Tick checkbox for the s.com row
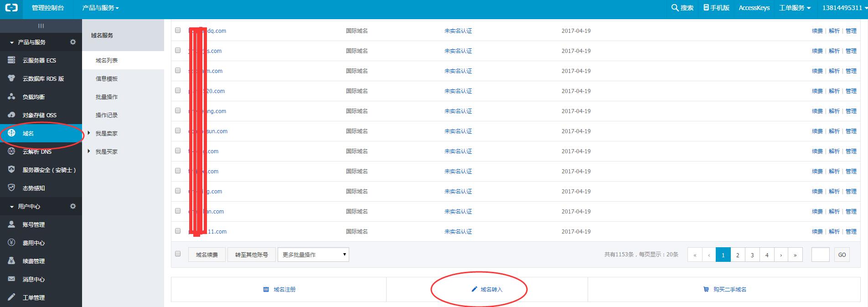 [x=178, y=50]
